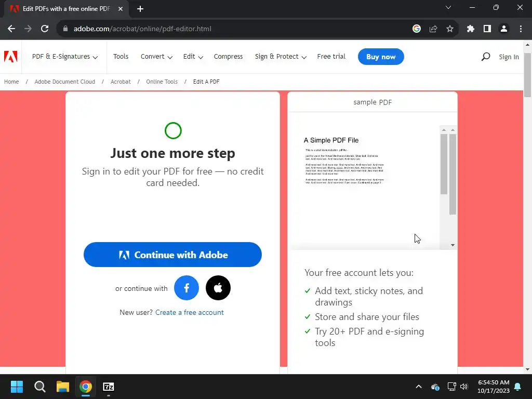Viewport: 532px width, 399px height.
Task: Open cloud sync tray icon
Action: (x=435, y=387)
